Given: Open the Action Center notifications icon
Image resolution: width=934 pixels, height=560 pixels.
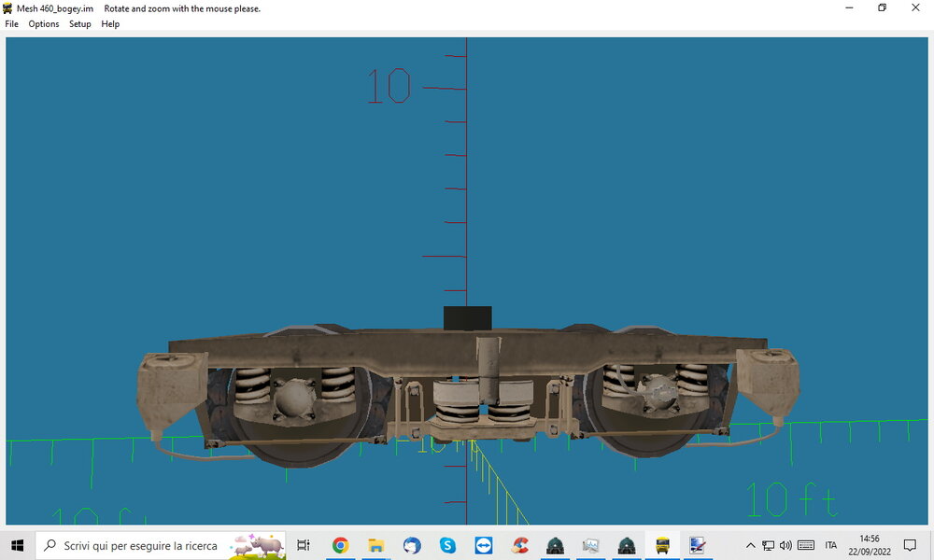Looking at the screenshot, I should tap(910, 545).
